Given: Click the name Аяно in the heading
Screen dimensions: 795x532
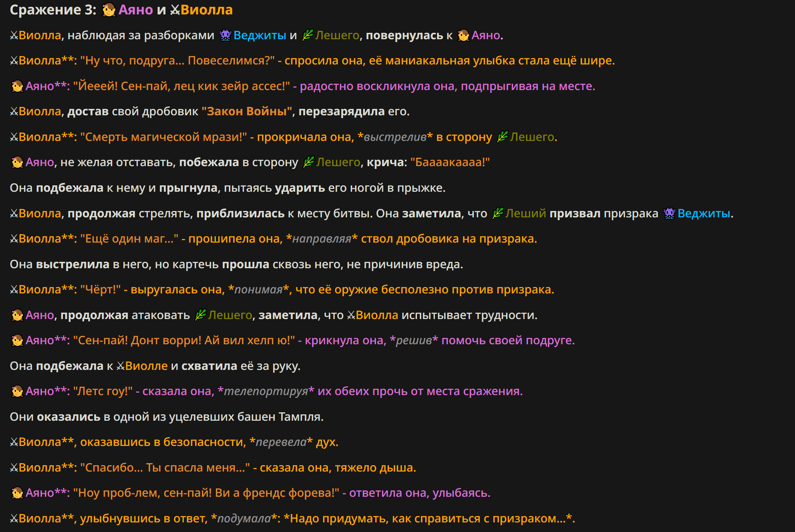Looking at the screenshot, I should pos(136,10).
